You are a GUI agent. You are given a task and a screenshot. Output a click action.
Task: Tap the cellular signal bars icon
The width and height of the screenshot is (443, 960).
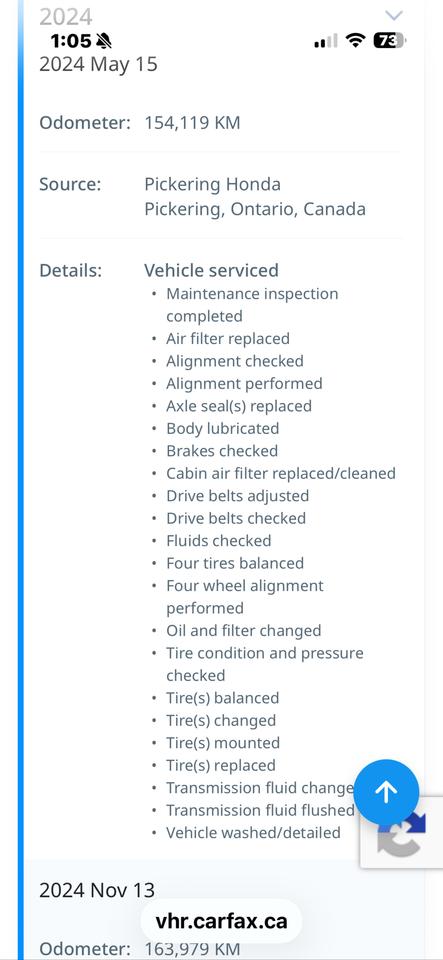tap(326, 42)
